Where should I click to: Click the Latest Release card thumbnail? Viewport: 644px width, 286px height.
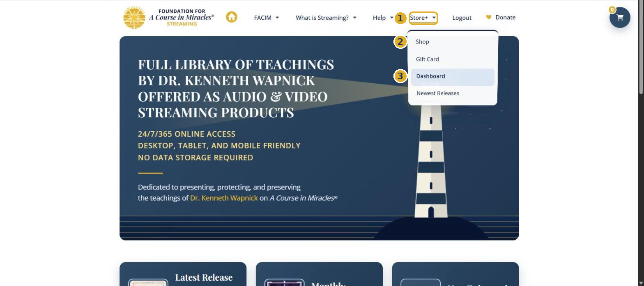tap(148, 282)
